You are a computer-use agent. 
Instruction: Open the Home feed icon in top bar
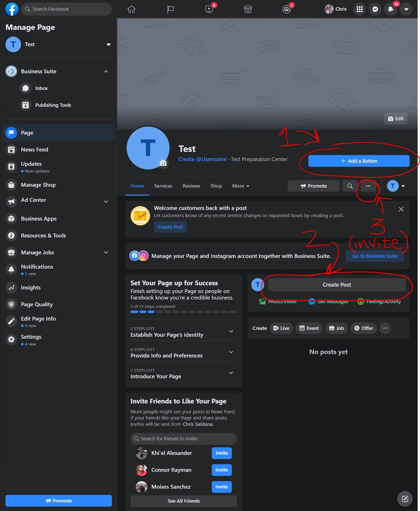coord(131,9)
